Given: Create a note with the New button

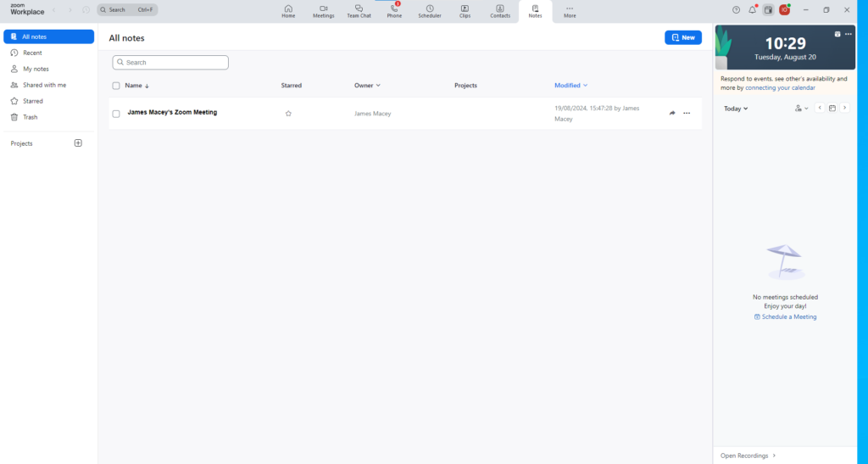Looking at the screenshot, I should 682,37.
